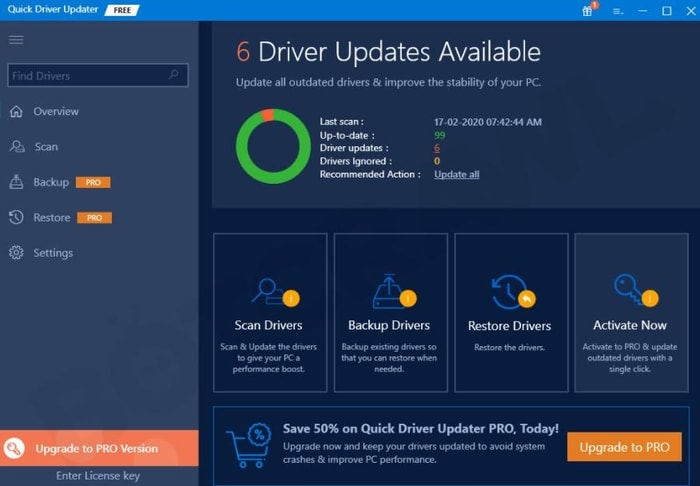Screen dimensions: 700x486
Task: Maximize the Quick Driver Updater window
Action: click(667, 11)
